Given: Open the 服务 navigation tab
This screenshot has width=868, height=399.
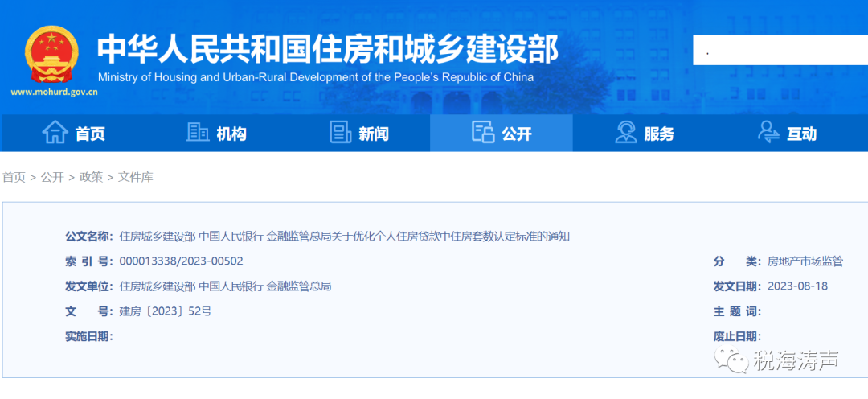Looking at the screenshot, I should (645, 133).
